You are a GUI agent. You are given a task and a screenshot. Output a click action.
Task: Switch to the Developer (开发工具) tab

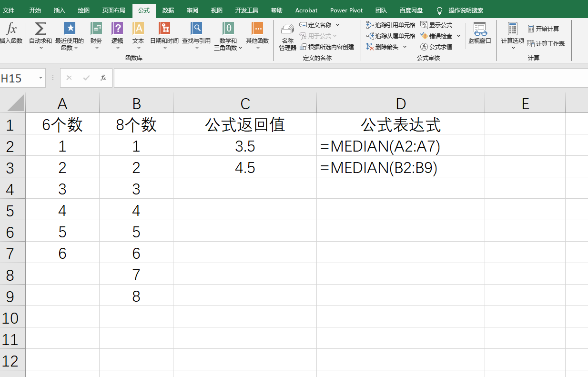(x=247, y=10)
